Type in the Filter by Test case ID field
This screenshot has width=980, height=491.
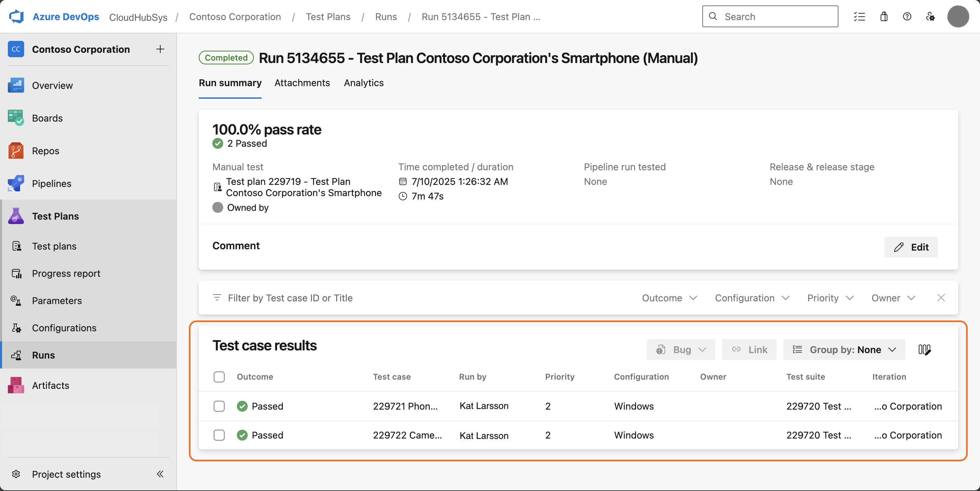342,298
